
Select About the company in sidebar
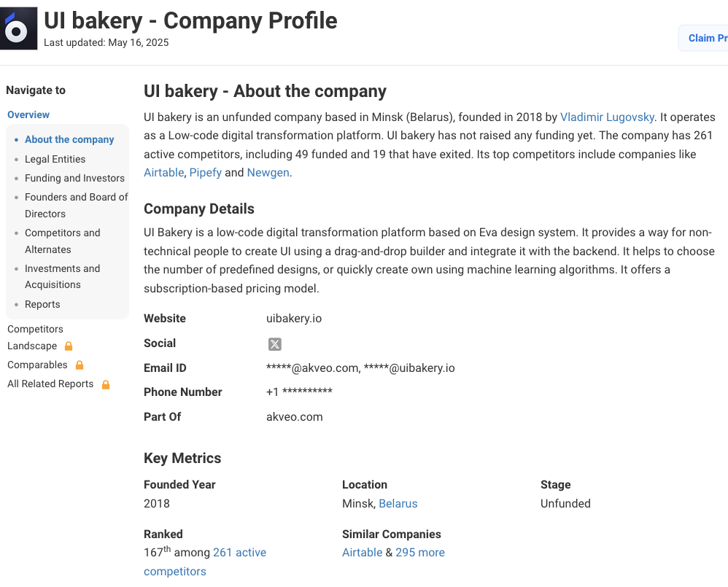pos(69,139)
